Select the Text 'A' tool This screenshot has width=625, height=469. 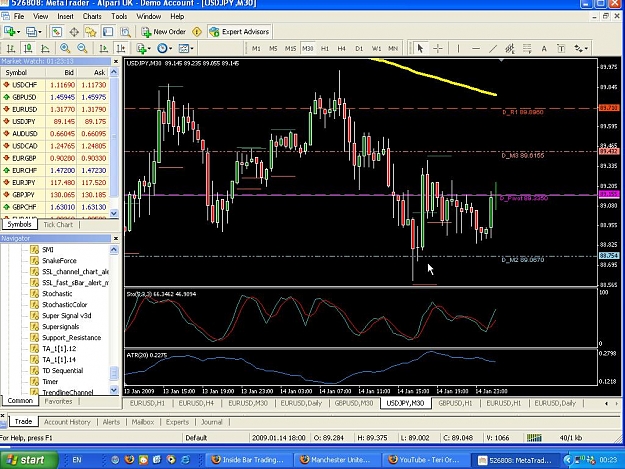[x=544, y=49]
